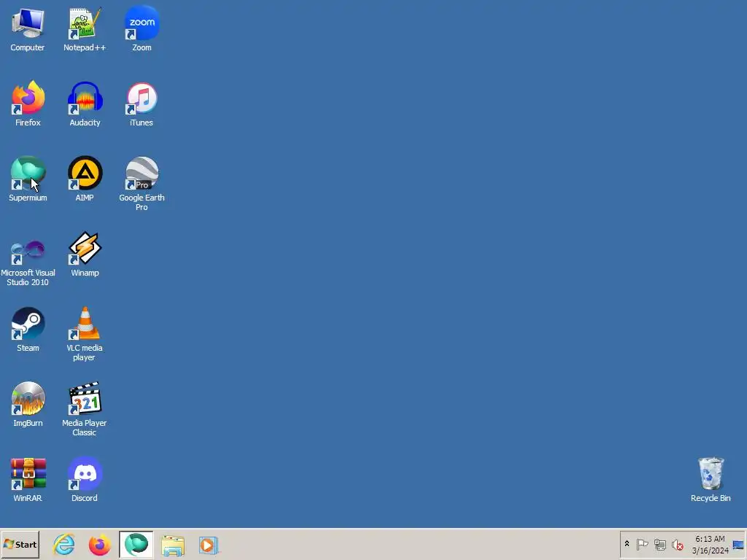Click the Show desktop tray button

tap(738, 544)
